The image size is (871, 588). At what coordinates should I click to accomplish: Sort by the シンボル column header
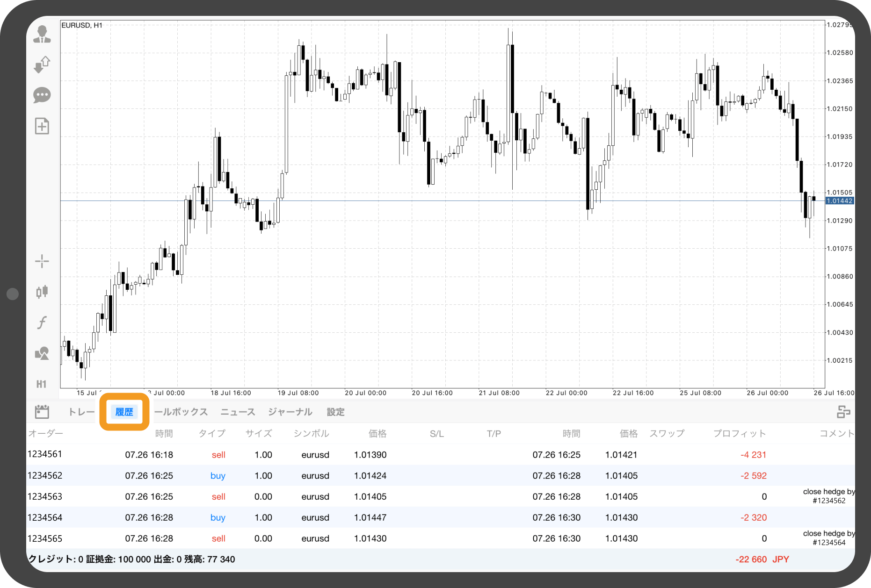[x=312, y=433]
